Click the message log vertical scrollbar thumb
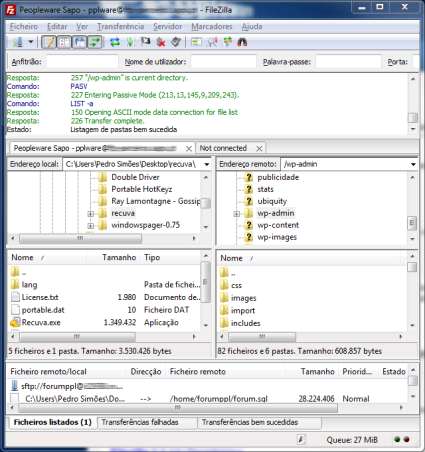 (413, 117)
